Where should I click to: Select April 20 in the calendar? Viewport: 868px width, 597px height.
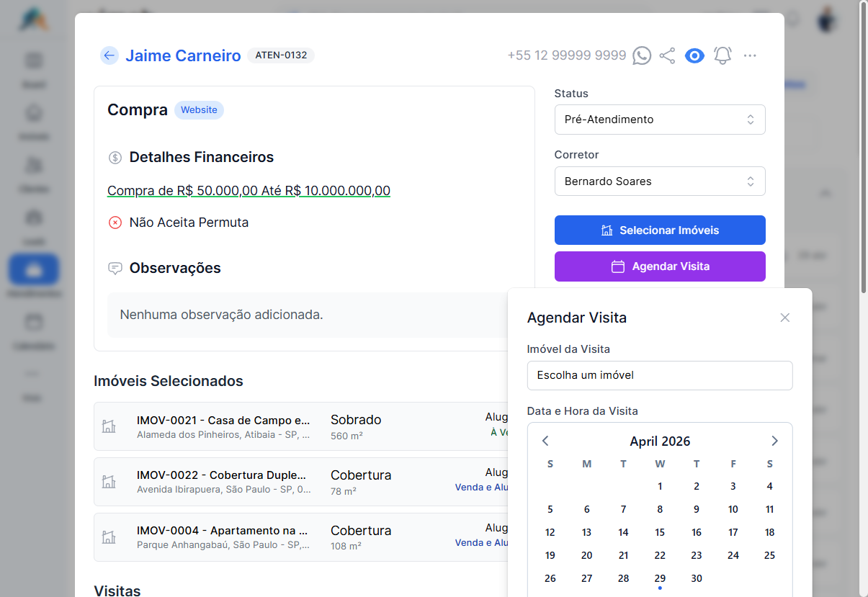[x=587, y=555]
